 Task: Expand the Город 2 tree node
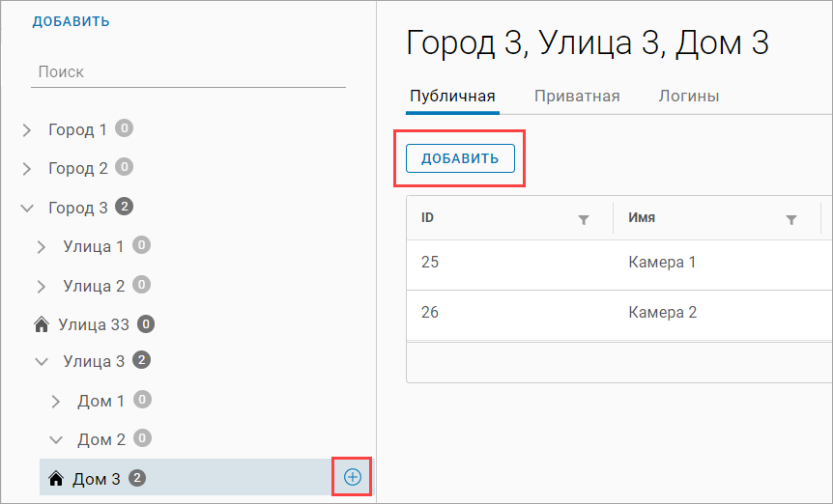tap(27, 169)
